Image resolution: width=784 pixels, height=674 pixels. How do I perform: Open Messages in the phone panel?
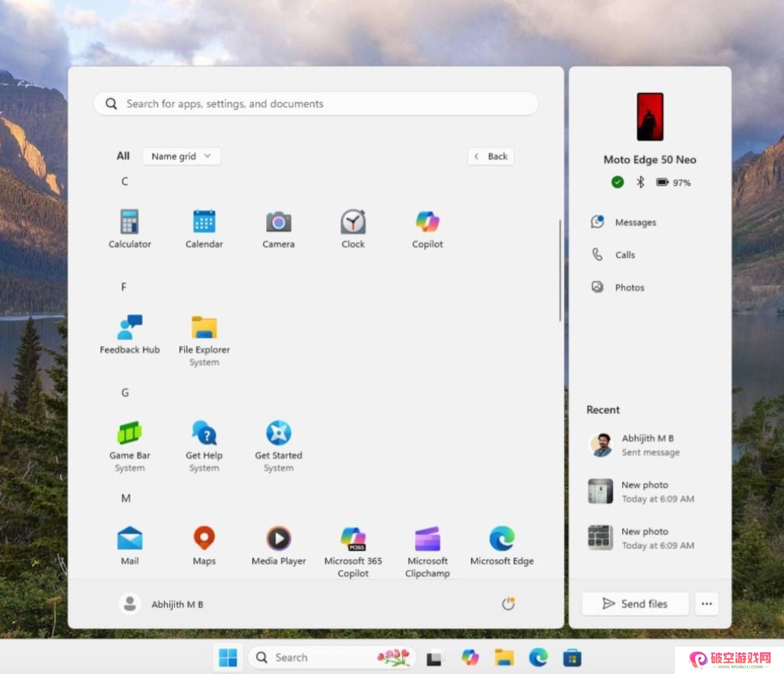point(624,222)
